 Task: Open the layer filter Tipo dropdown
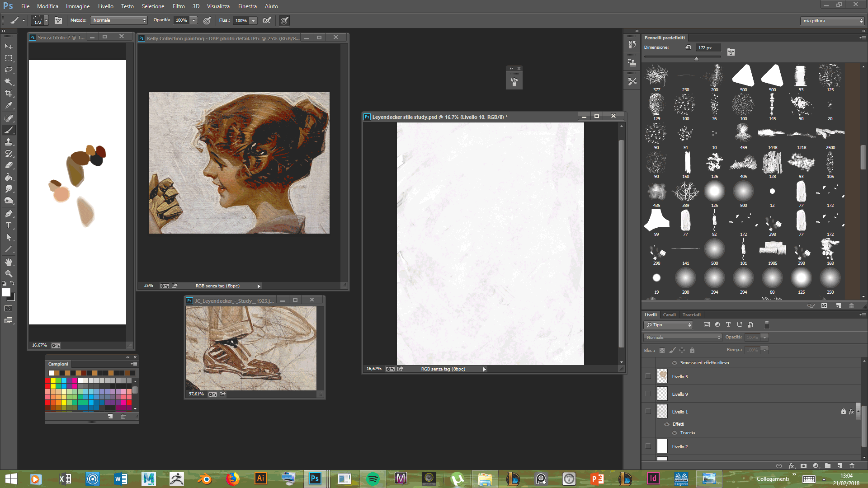(668, 325)
